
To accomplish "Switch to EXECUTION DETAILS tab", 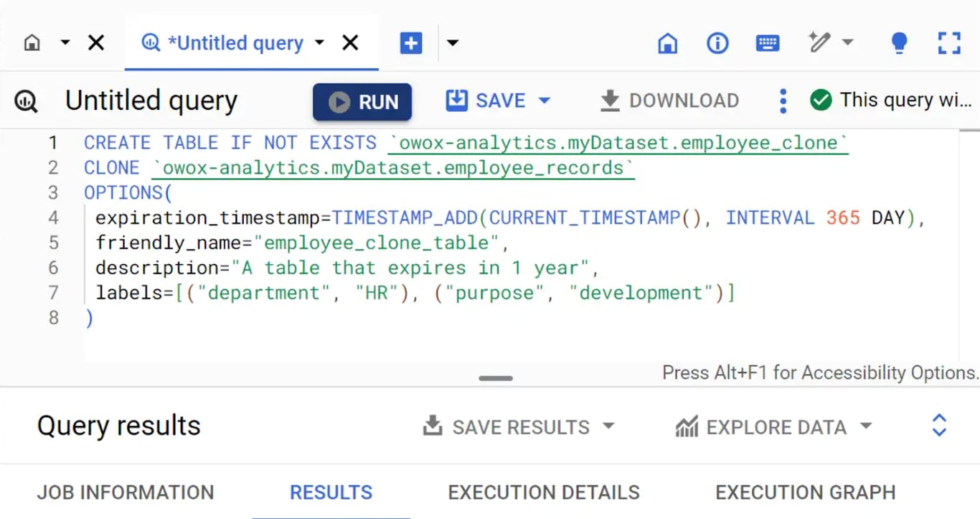I will (x=544, y=492).
